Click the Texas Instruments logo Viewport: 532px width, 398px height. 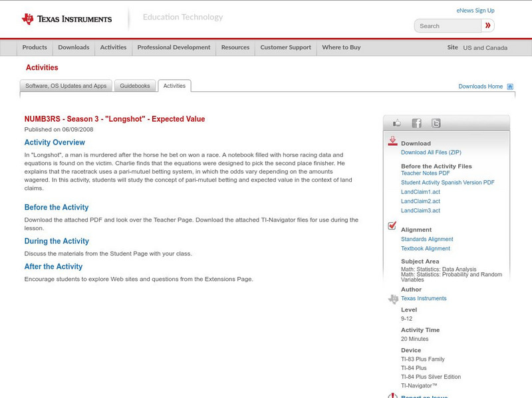pos(66,19)
